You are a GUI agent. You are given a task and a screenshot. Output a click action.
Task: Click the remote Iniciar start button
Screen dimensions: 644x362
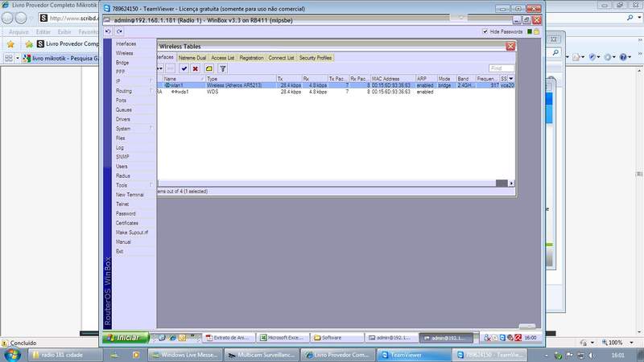click(x=126, y=337)
